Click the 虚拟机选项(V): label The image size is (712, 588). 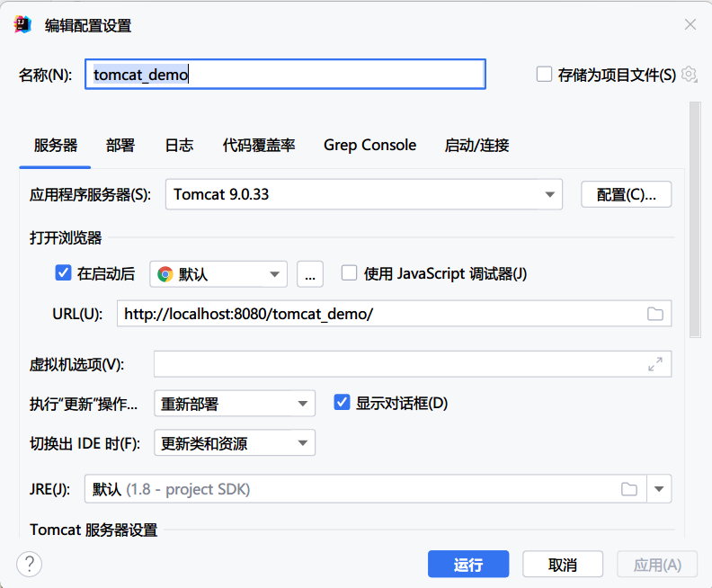point(76,364)
